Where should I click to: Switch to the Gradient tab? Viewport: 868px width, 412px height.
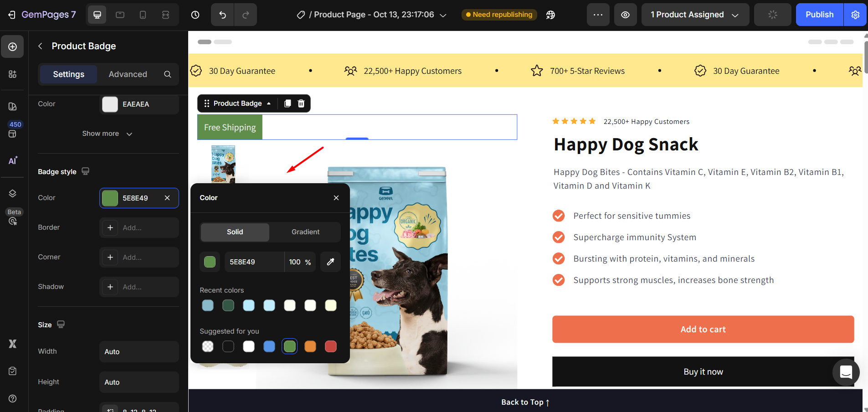(x=305, y=232)
